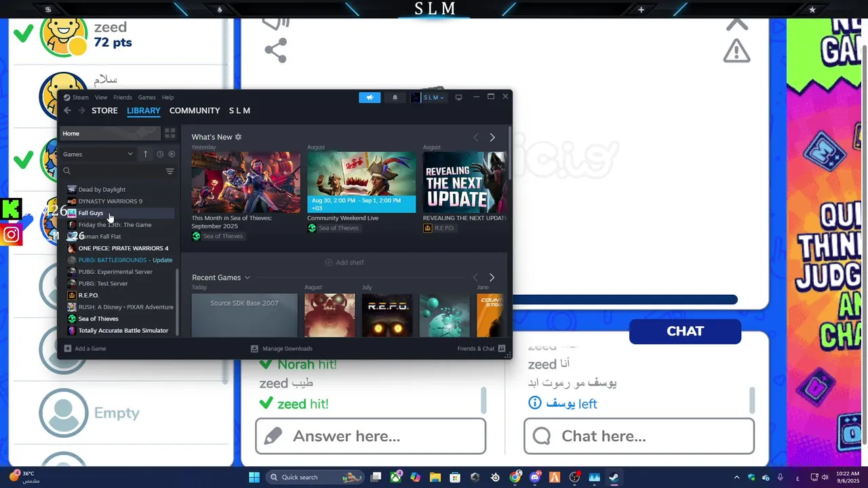Click the share icon in the quiz window
Viewport: 868px width, 488px height.
[275, 51]
